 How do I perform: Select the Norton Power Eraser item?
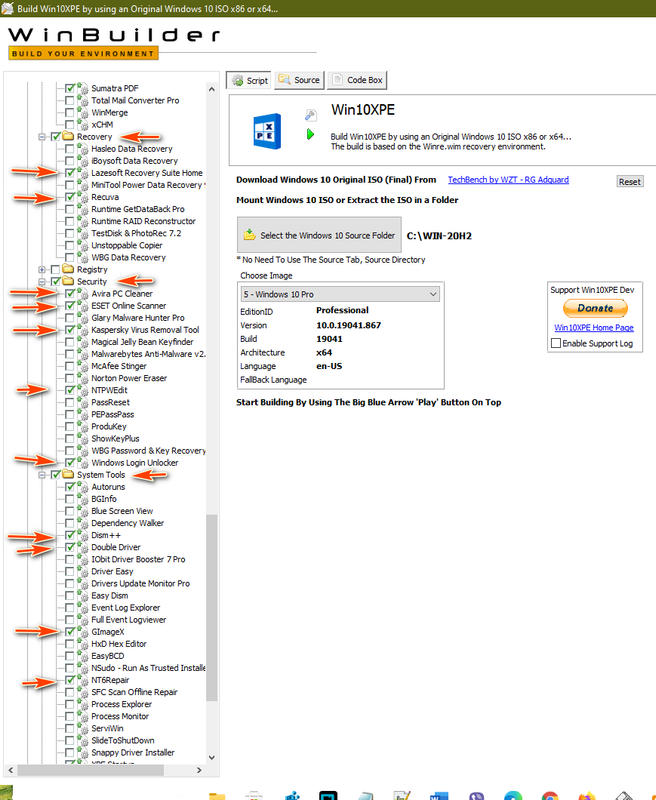point(129,378)
